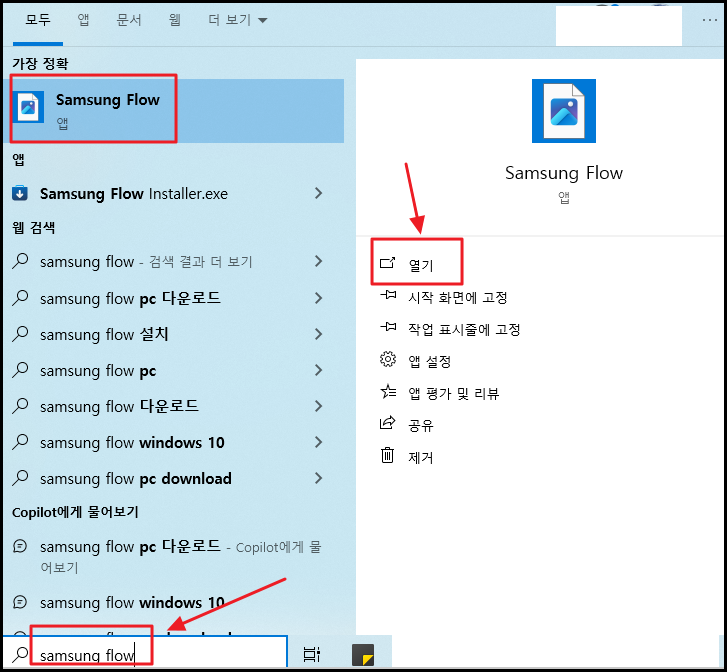This screenshot has width=727, height=672.
Task: Open the 더 보기 dropdown
Action: pyautogui.click(x=237, y=19)
